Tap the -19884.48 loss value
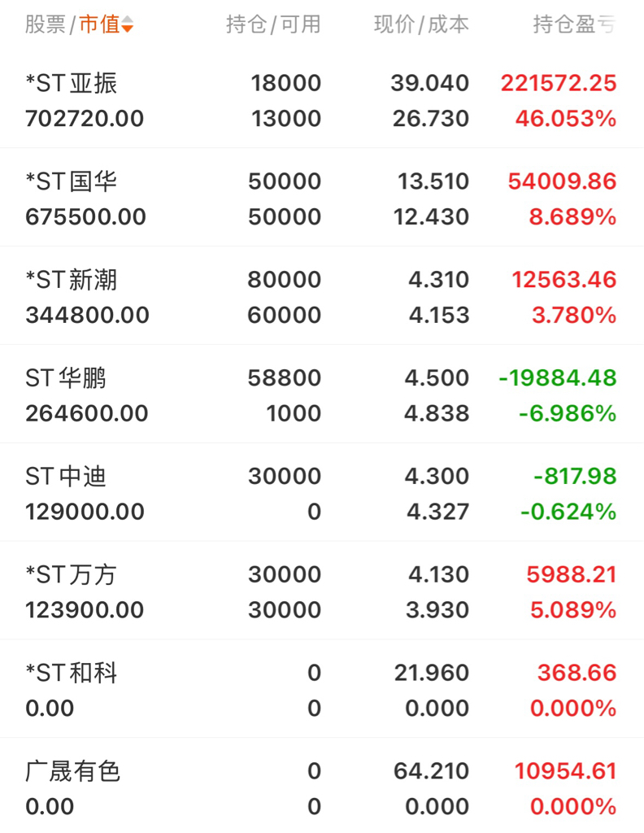The image size is (644, 833). click(x=558, y=377)
